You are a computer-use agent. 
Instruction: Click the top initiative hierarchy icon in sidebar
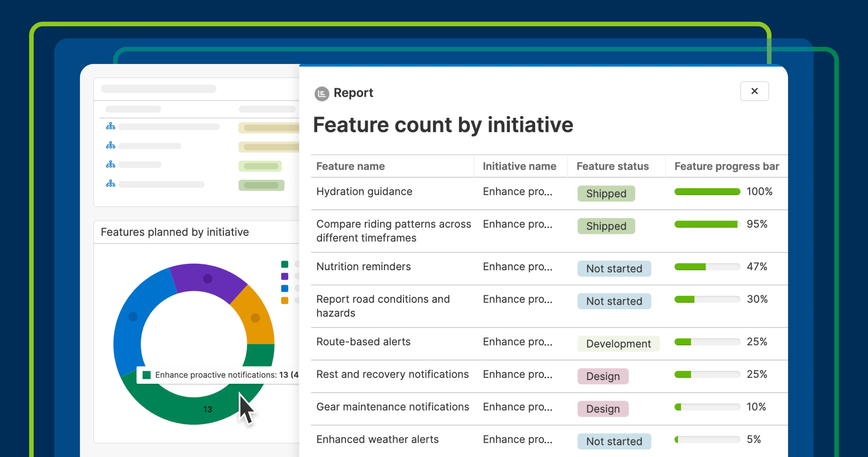(x=110, y=126)
